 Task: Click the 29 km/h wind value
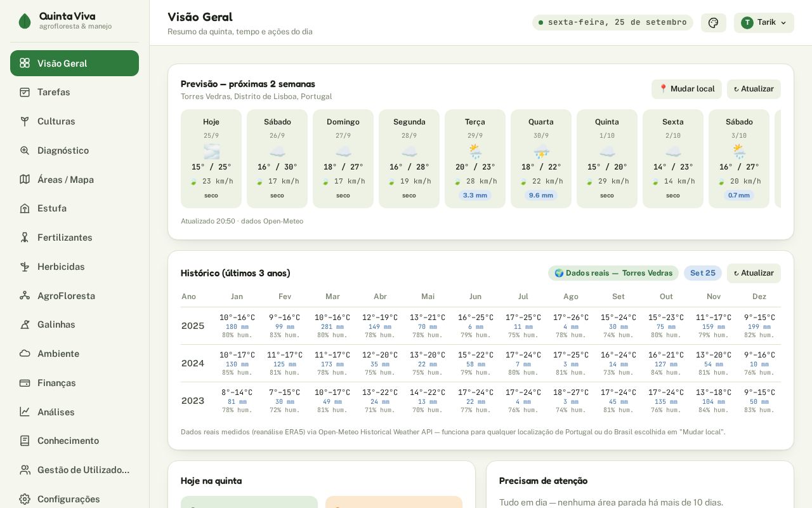pyautogui.click(x=613, y=182)
